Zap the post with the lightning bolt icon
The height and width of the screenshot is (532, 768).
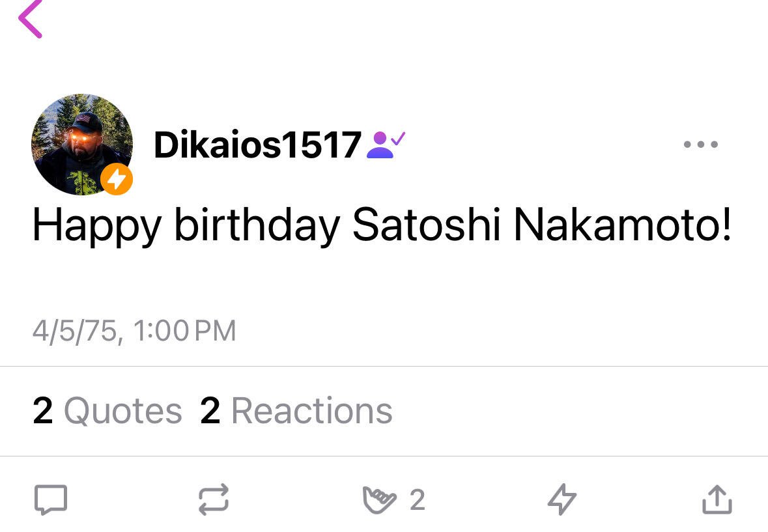[x=562, y=499]
